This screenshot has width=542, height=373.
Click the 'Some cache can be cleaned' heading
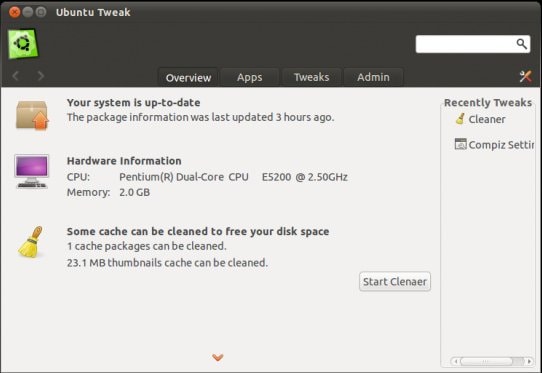[x=198, y=231]
